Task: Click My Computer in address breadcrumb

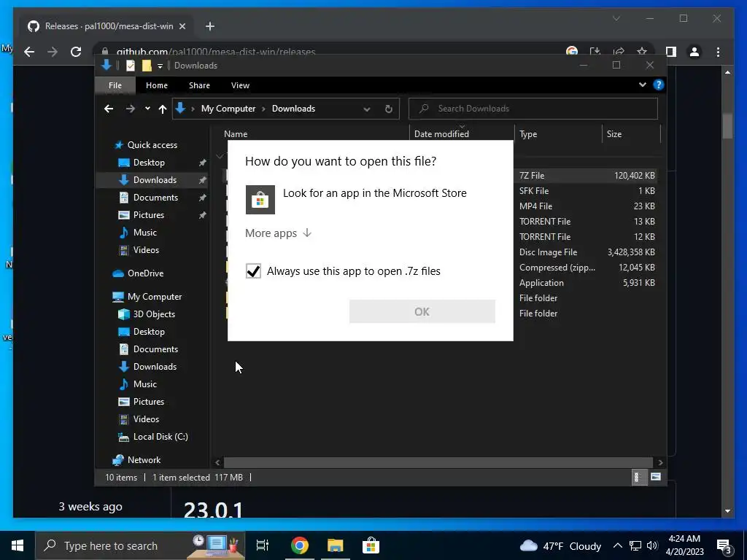Action: [228, 109]
